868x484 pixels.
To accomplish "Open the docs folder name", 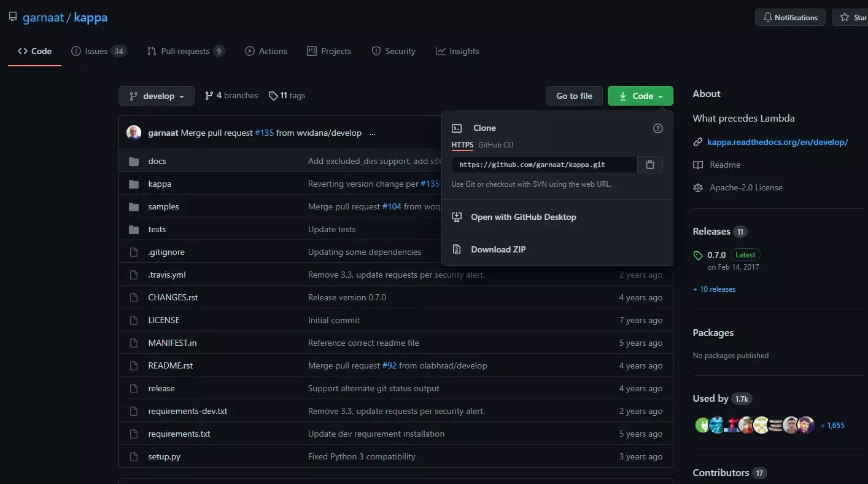I will tap(157, 161).
